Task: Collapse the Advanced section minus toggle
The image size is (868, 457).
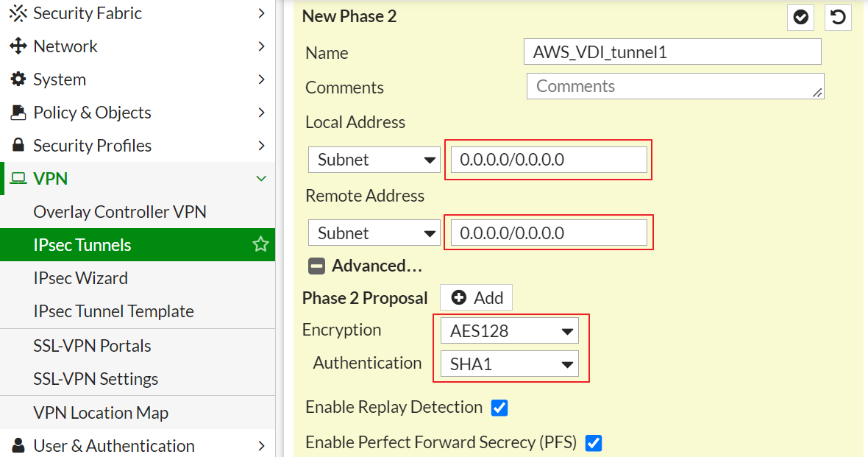Action: [x=316, y=266]
